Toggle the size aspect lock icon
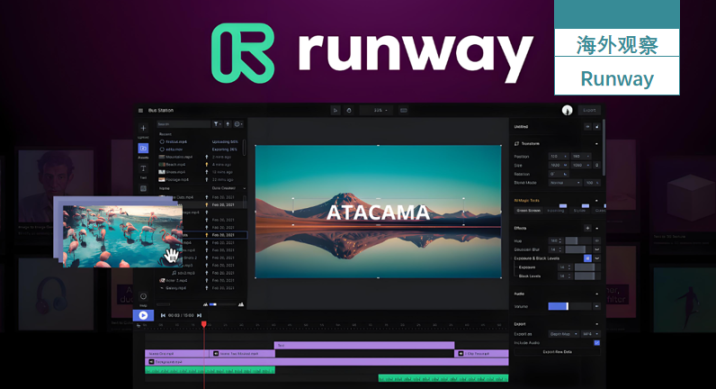716x389 pixels. coord(597,165)
